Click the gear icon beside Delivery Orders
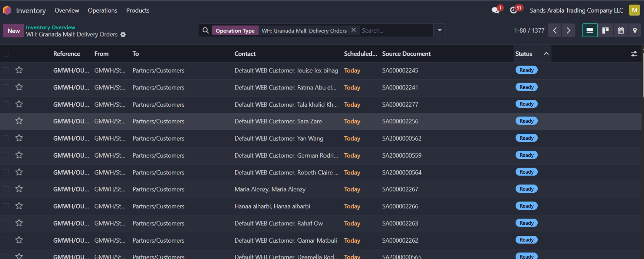 [123, 35]
